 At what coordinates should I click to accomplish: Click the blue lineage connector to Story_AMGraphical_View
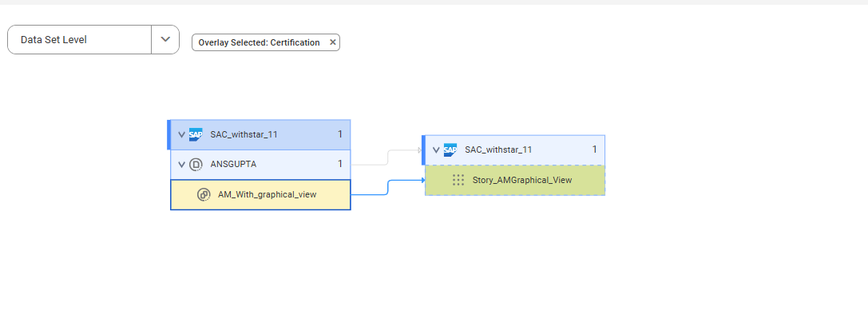pos(387,187)
